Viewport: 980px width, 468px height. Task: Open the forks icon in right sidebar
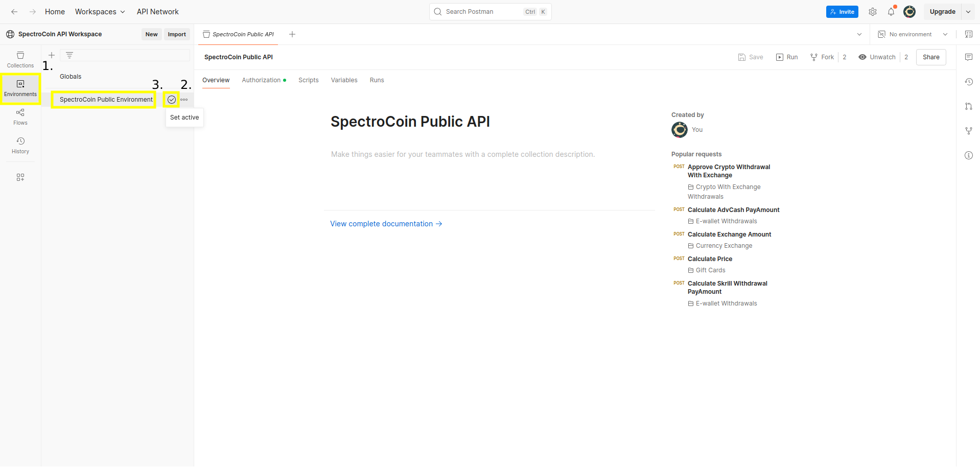[969, 131]
